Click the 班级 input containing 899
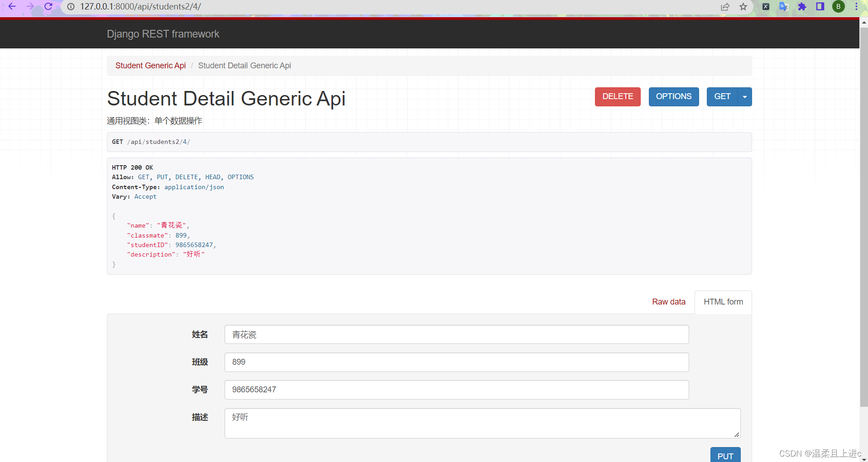868x462 pixels. click(x=456, y=362)
